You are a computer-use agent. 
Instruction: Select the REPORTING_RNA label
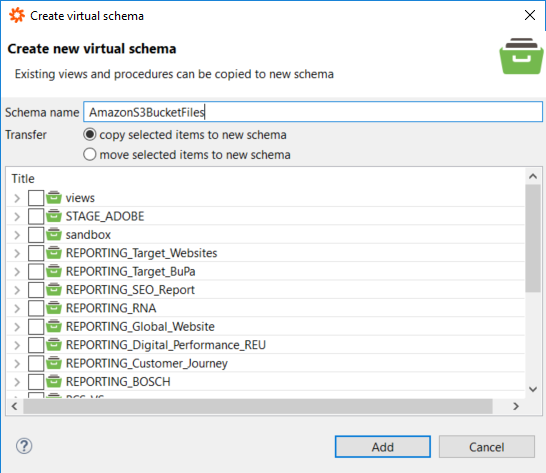[x=111, y=308]
